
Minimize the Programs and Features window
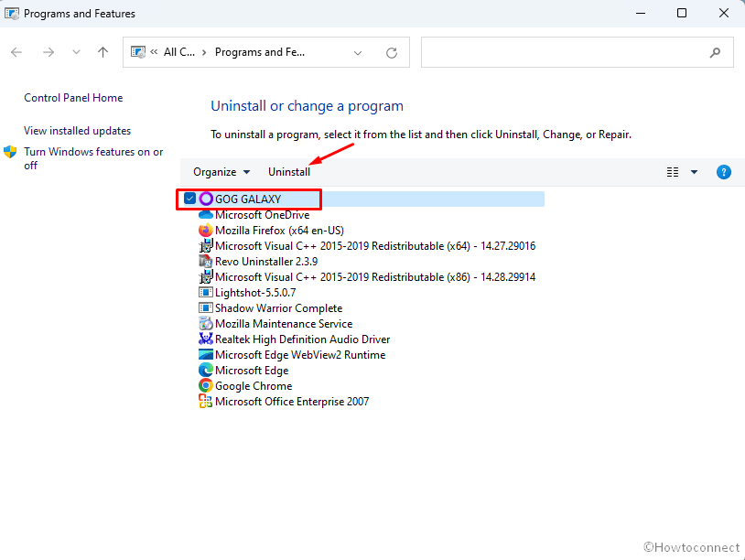coord(641,14)
